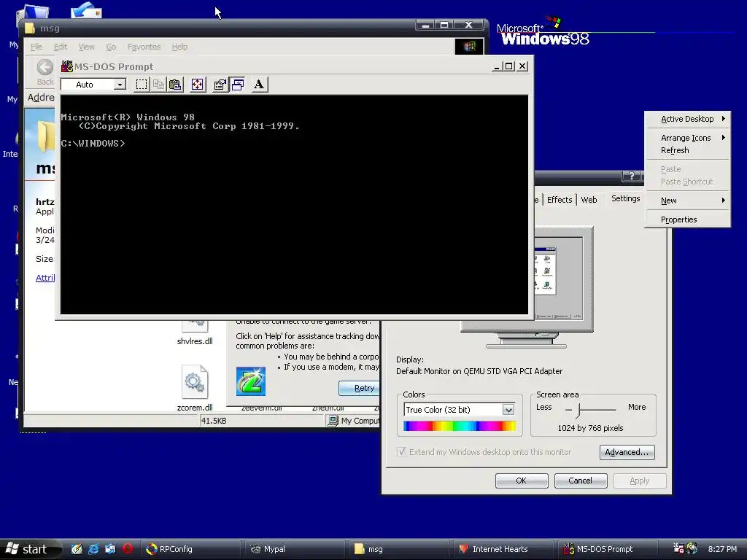Click the monitor preview image
The image size is (747, 560).
[x=558, y=279]
